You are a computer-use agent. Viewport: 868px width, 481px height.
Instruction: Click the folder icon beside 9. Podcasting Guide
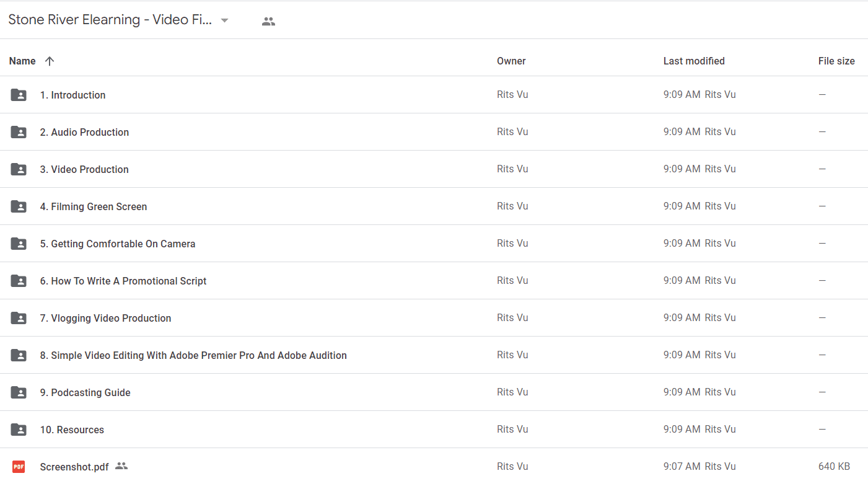(19, 392)
